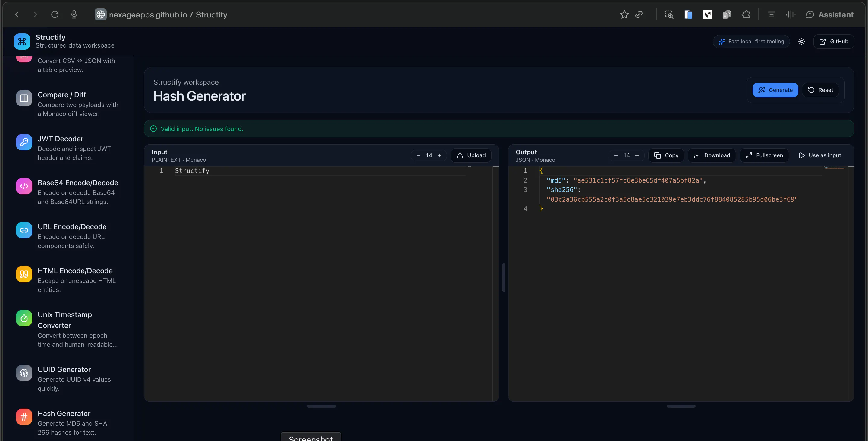This screenshot has width=868, height=441.
Task: Open the Output in Fullscreen
Action: pyautogui.click(x=764, y=155)
